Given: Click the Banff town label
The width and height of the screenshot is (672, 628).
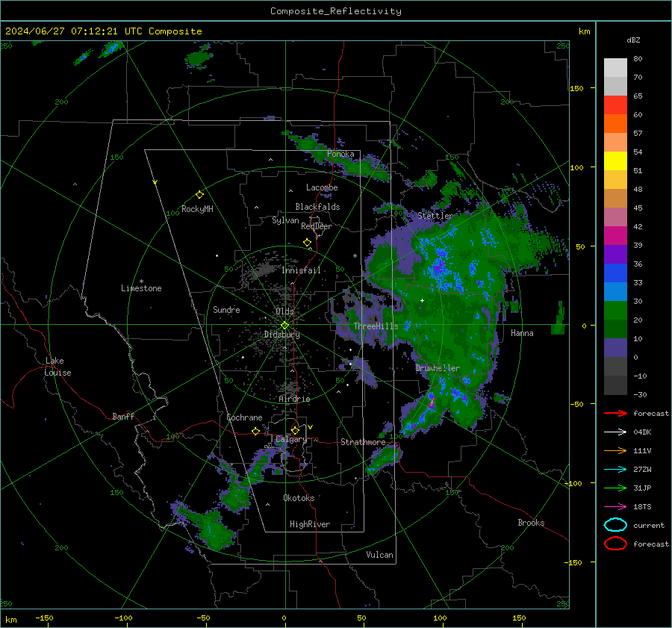Looking at the screenshot, I should click(123, 416).
